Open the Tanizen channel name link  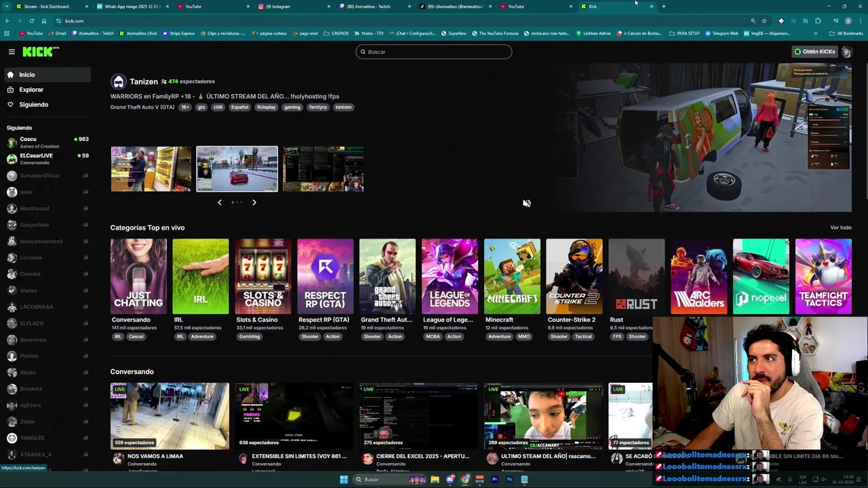coord(144,81)
